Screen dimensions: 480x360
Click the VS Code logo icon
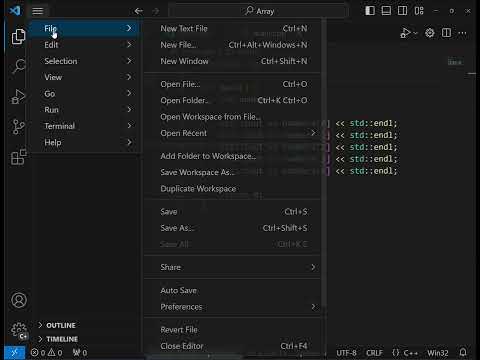tap(15, 11)
